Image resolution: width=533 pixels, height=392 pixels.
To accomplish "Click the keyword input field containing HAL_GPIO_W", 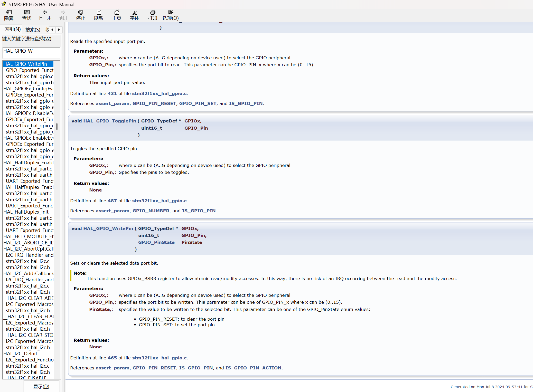I will [31, 53].
